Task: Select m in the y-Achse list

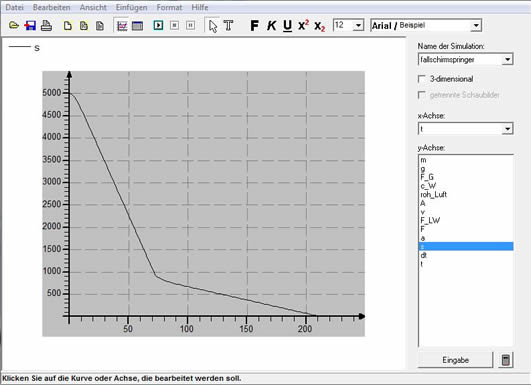Action: (466, 160)
